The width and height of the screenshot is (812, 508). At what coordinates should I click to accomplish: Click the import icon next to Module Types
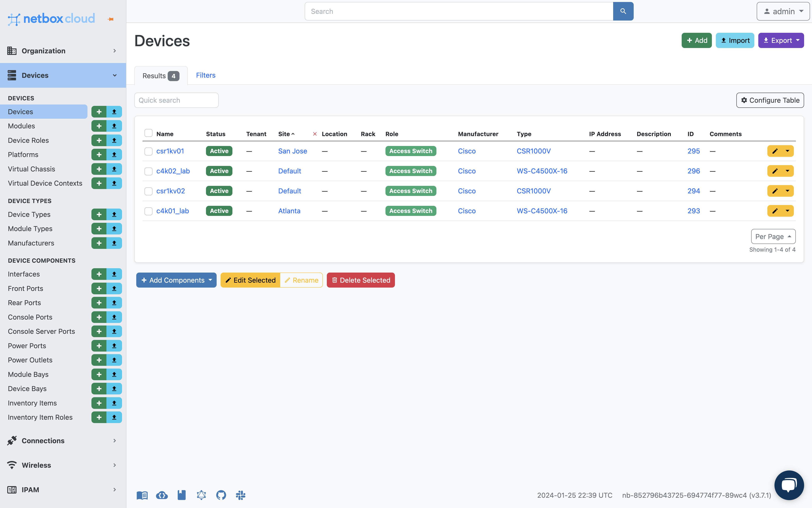(x=114, y=229)
